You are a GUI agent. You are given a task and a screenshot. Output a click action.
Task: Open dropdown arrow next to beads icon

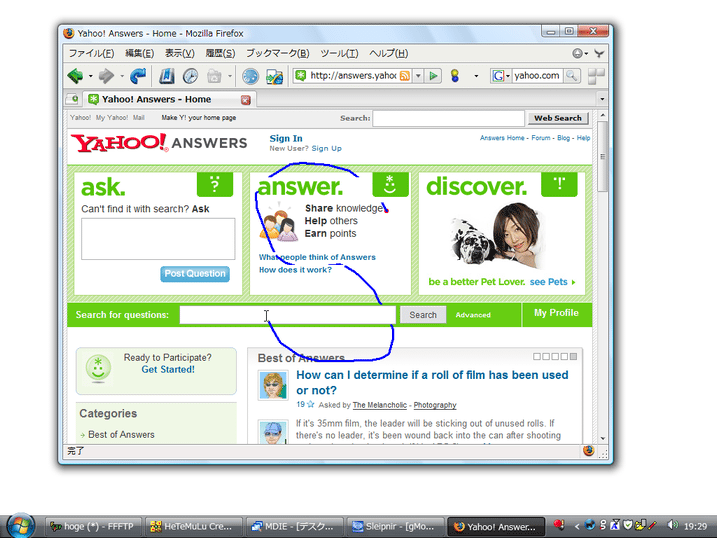tap(476, 76)
